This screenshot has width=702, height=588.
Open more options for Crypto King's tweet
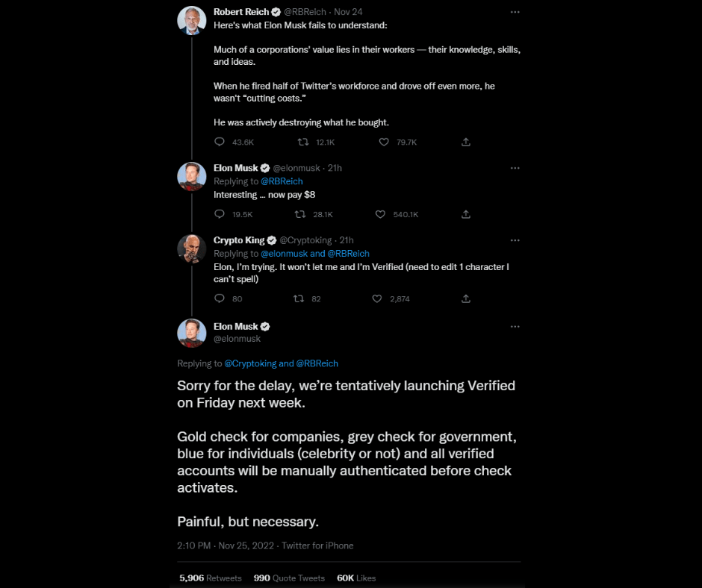515,240
